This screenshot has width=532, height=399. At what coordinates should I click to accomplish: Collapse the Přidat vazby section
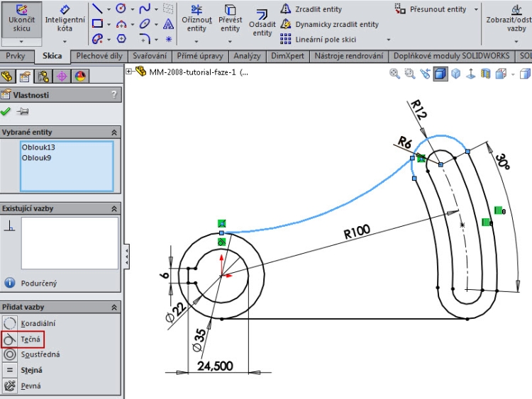pyautogui.click(x=114, y=308)
